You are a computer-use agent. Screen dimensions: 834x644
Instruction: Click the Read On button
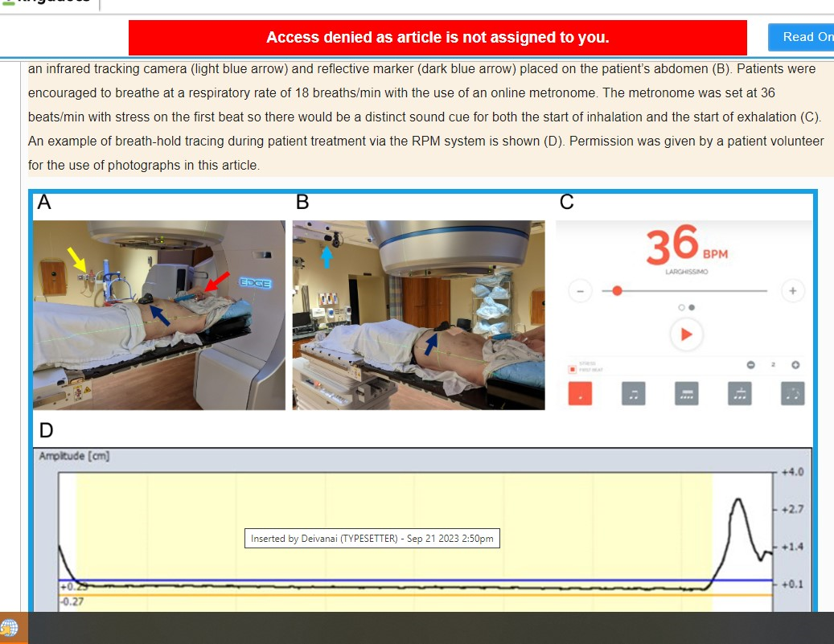coord(802,37)
